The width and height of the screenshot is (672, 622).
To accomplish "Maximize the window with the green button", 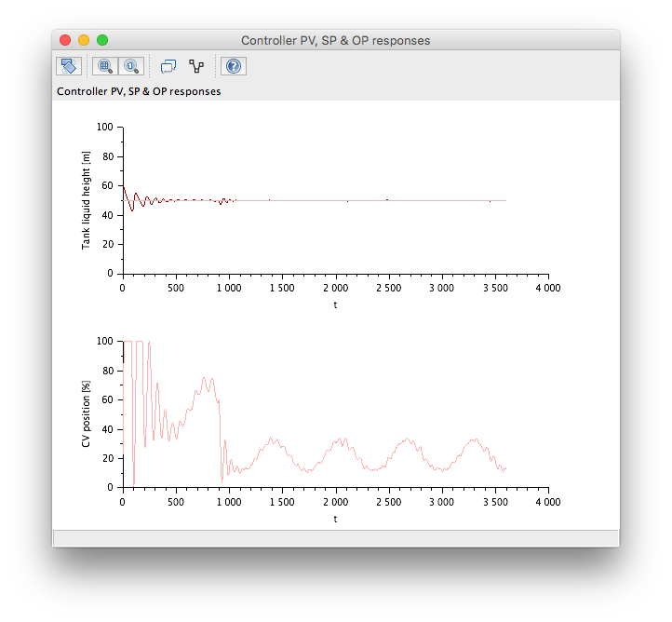I will (102, 40).
